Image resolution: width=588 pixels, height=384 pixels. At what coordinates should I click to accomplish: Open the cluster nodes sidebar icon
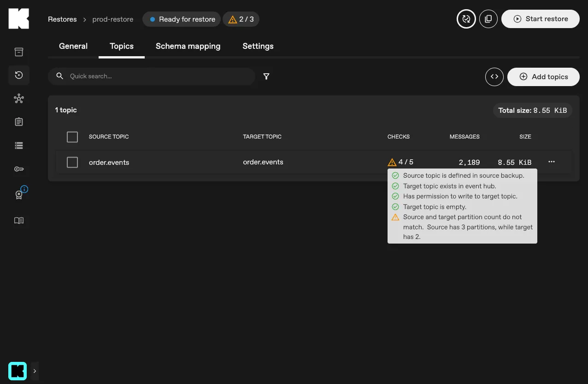click(19, 99)
